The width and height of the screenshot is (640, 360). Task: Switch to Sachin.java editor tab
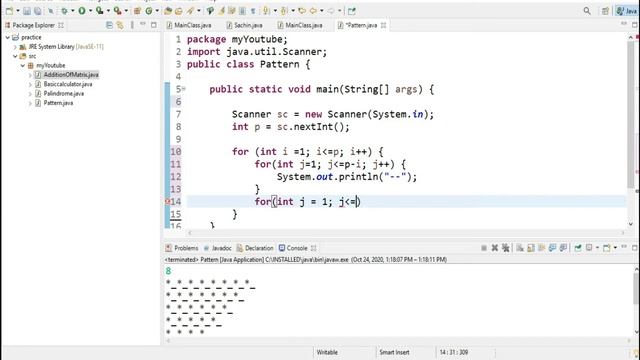pyautogui.click(x=244, y=25)
